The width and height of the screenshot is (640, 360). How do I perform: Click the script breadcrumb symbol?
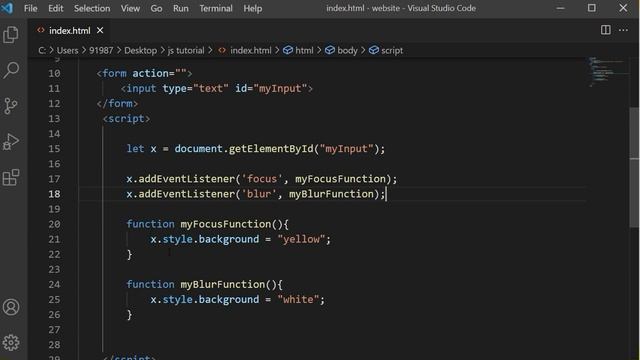click(x=386, y=50)
